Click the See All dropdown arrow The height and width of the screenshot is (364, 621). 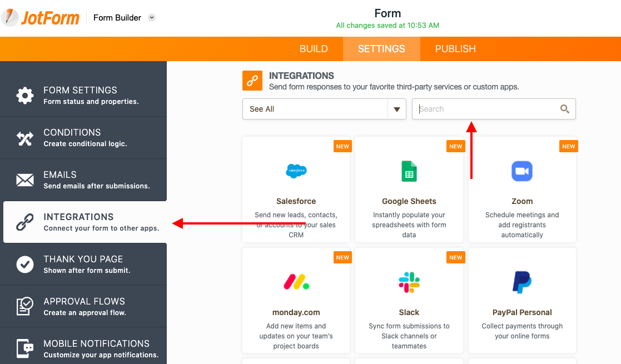coord(396,109)
